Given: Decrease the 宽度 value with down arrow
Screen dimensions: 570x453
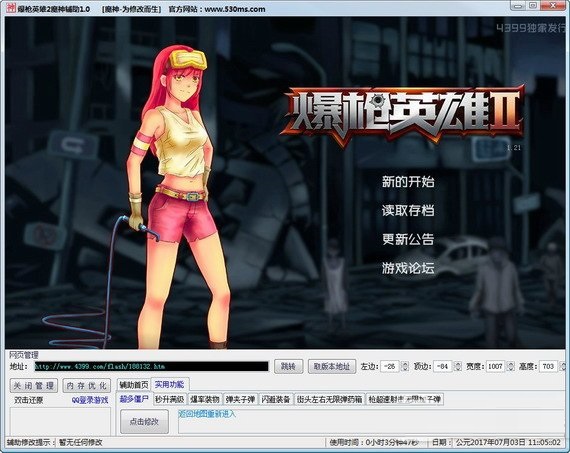Looking at the screenshot, I should click(510, 369).
